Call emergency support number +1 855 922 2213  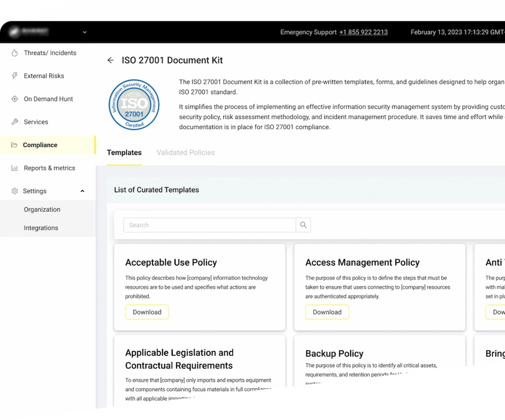tap(363, 32)
